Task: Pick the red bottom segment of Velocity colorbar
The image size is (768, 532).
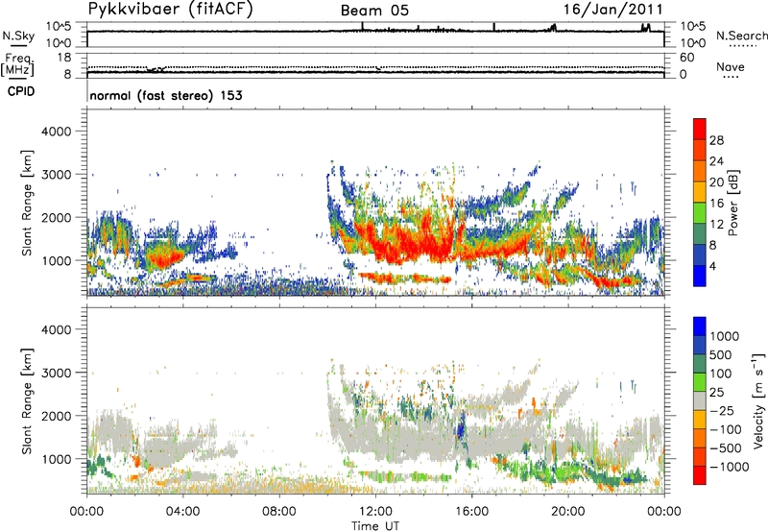Action: pos(700,475)
